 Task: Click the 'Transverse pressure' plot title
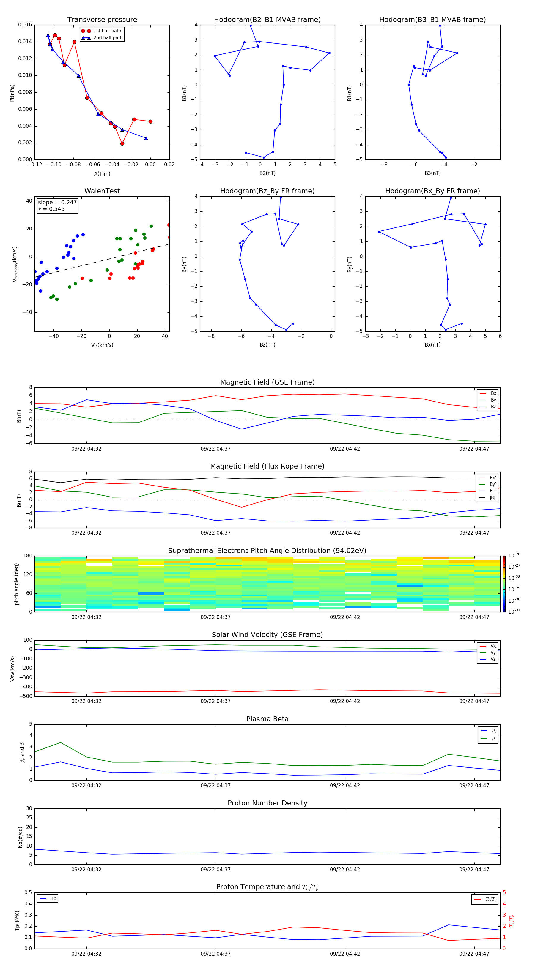pos(102,20)
